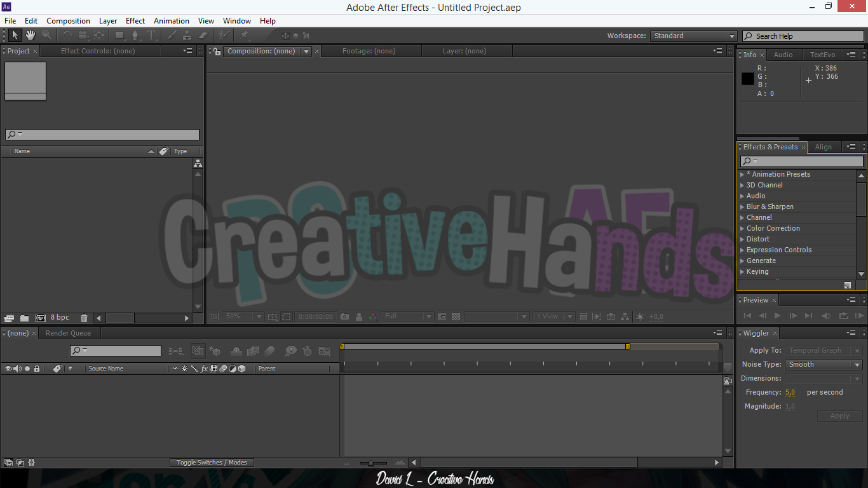This screenshot has width=868, height=488.
Task: Select the Clone Stamp tool
Action: 187,36
